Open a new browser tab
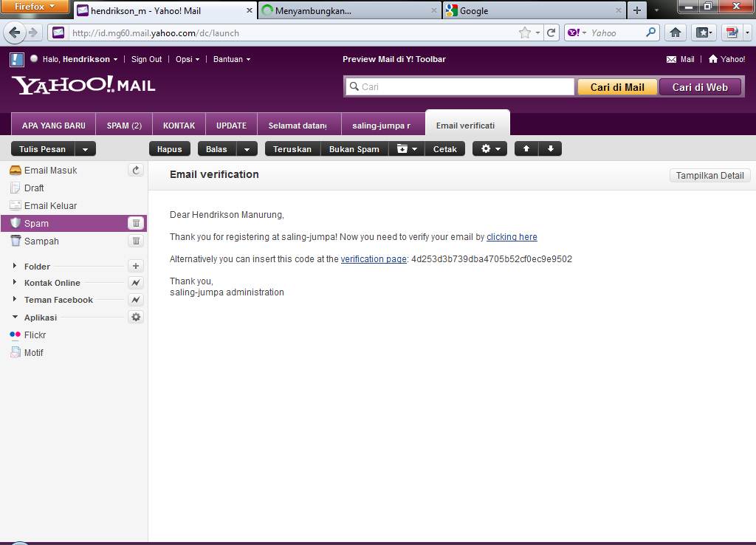 pyautogui.click(x=637, y=10)
